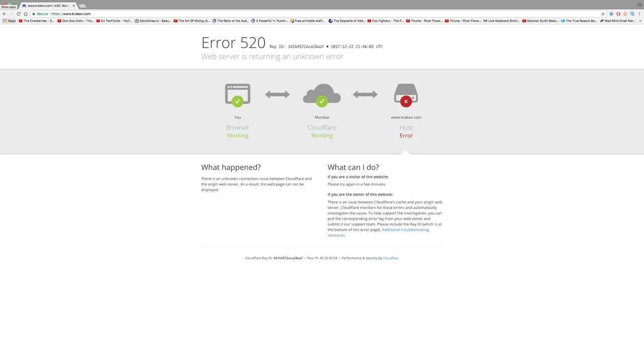
Task: Open the first Yiruma River Flows bookmark
Action: pos(424,21)
